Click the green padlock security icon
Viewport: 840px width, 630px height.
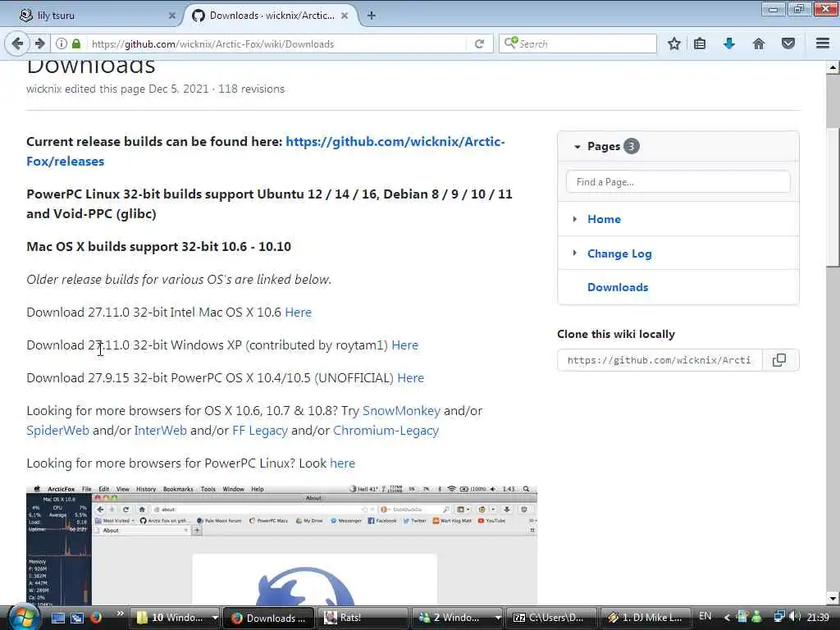(x=76, y=43)
